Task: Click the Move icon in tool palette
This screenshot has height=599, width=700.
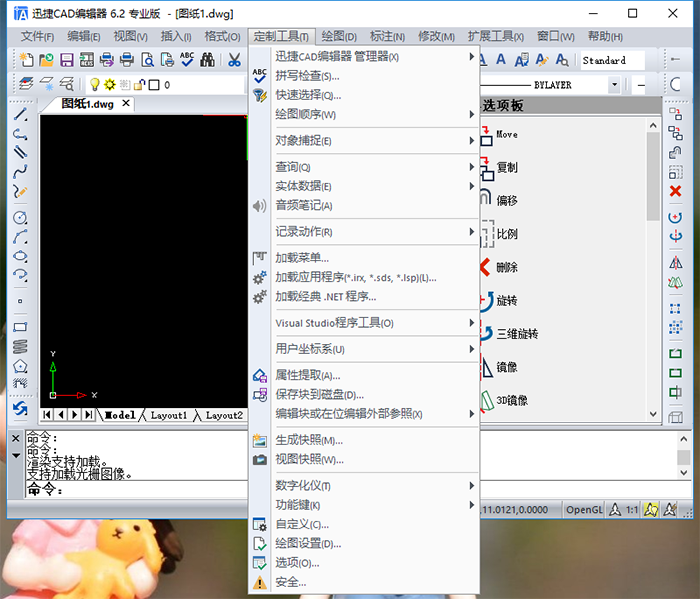Action: click(486, 136)
